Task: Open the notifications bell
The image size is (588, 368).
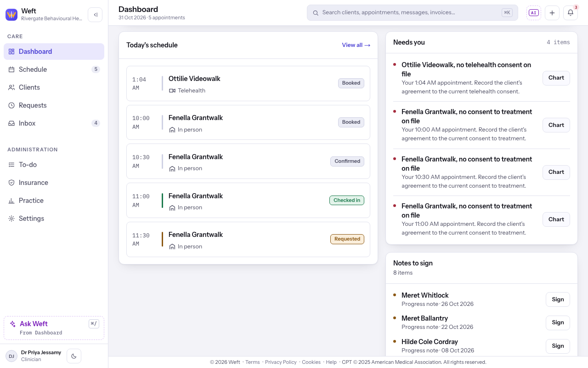Action: tap(571, 13)
